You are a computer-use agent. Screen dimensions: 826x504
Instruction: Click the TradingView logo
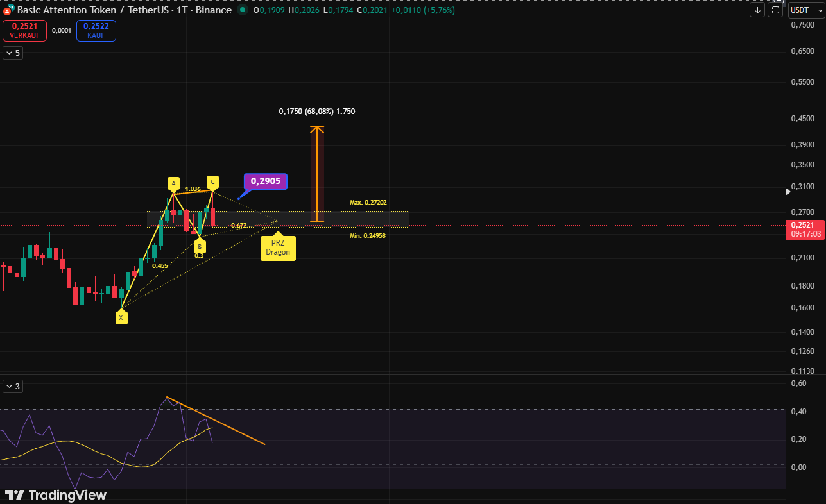(56, 495)
